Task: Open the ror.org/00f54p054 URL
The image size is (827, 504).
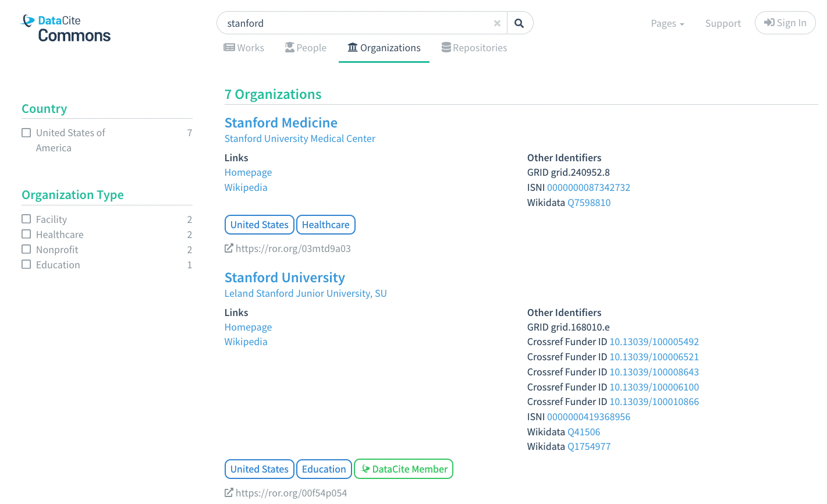Action: (x=291, y=493)
